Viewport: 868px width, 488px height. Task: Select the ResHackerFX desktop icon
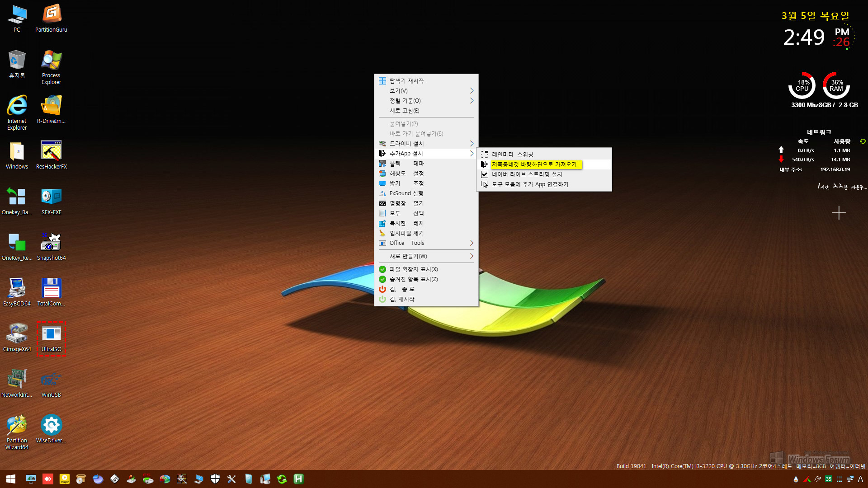51,155
